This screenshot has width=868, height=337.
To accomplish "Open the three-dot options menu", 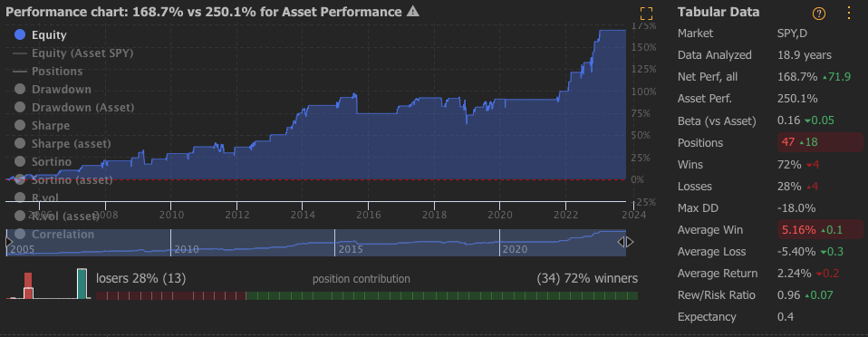I will pyautogui.click(x=849, y=14).
